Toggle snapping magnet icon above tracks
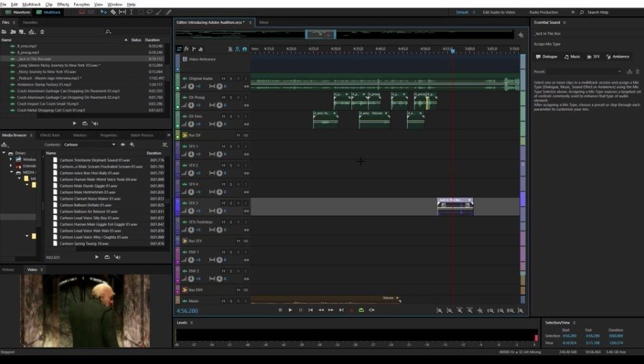Screen dimensions: 644x364 click(244, 49)
